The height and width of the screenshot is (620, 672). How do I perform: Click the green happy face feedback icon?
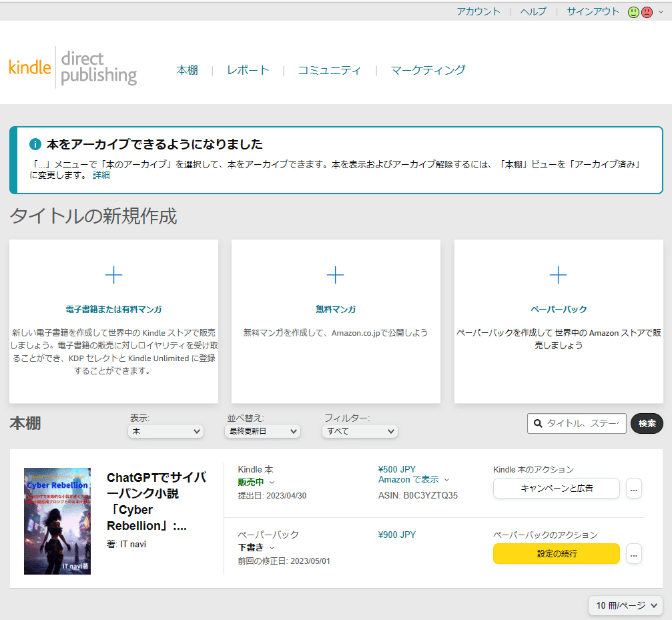[x=633, y=12]
